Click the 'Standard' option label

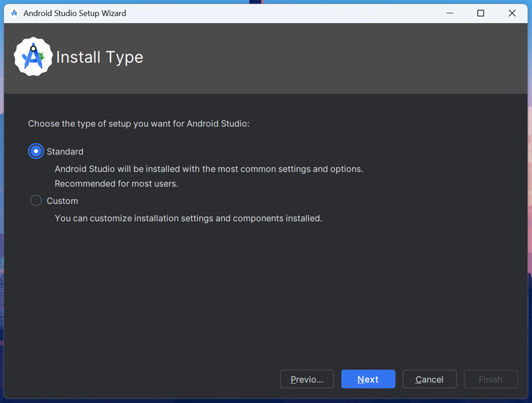pyautogui.click(x=65, y=152)
